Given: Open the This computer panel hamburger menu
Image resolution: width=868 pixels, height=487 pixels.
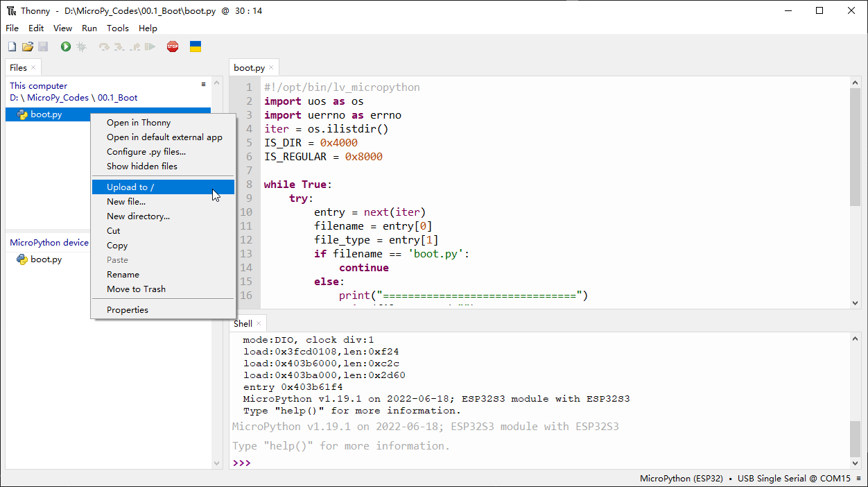Looking at the screenshot, I should [203, 85].
